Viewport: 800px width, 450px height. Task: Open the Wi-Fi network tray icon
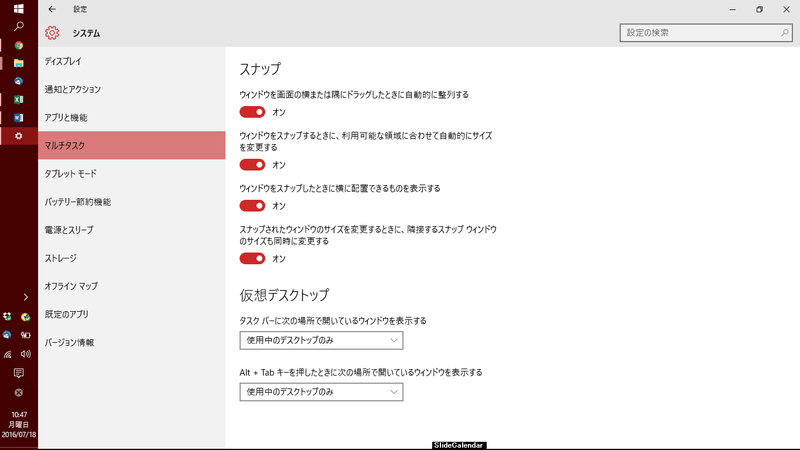pyautogui.click(x=7, y=354)
